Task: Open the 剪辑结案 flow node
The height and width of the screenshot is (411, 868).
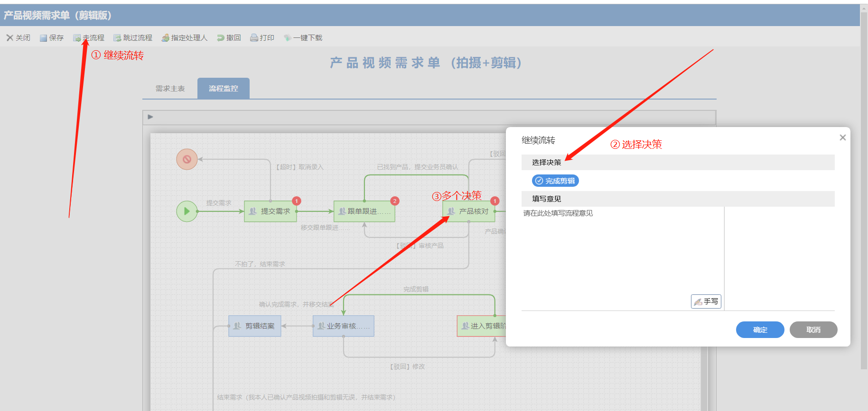Action: [x=255, y=326]
